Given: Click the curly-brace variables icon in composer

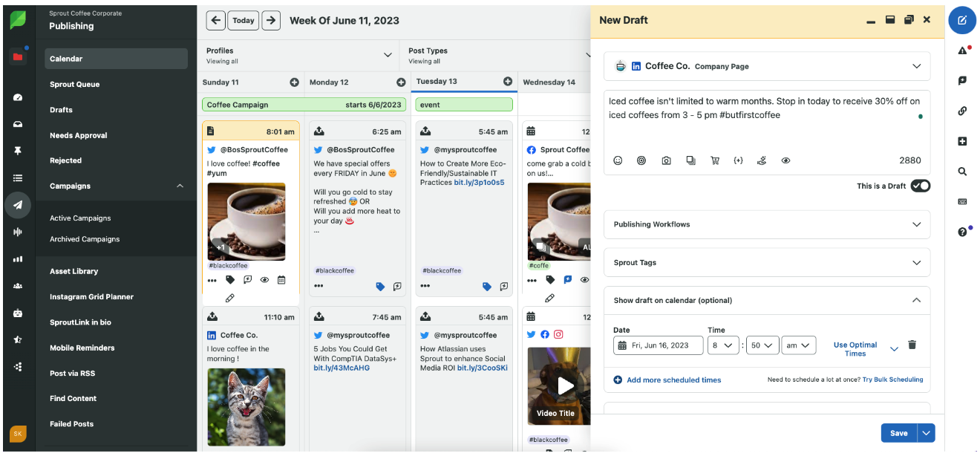Looking at the screenshot, I should pyautogui.click(x=738, y=160).
